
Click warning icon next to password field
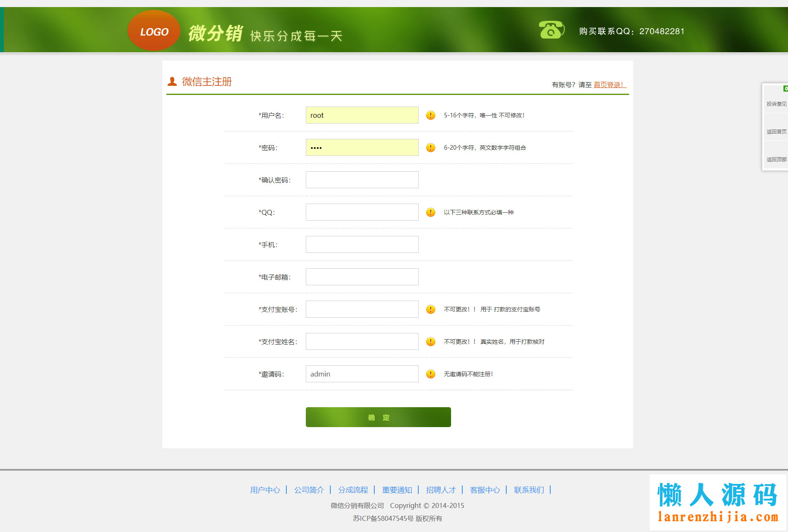(430, 147)
